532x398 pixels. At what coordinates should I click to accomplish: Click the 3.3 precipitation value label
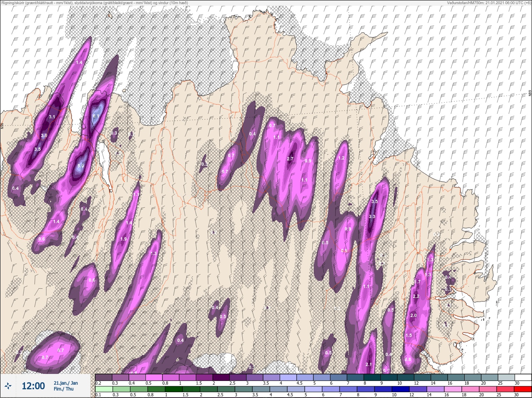(372, 216)
